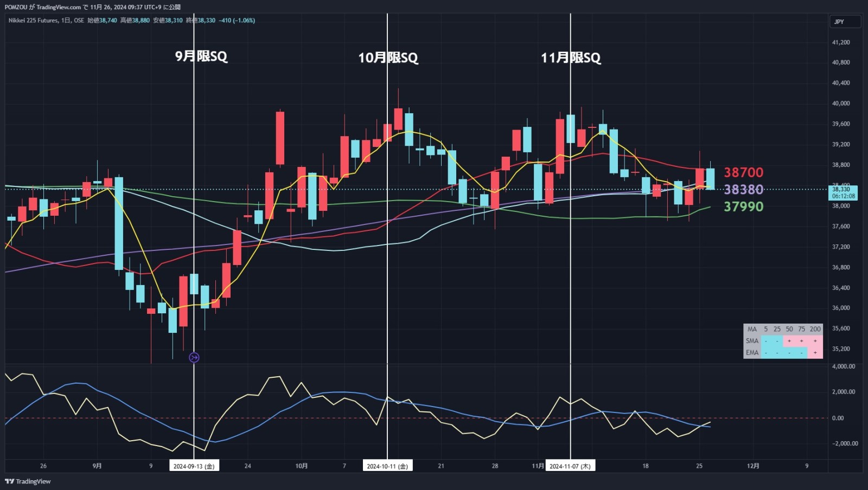Click the change value −410 (−1.06%)
Image resolution: width=868 pixels, height=490 pixels.
click(x=237, y=20)
